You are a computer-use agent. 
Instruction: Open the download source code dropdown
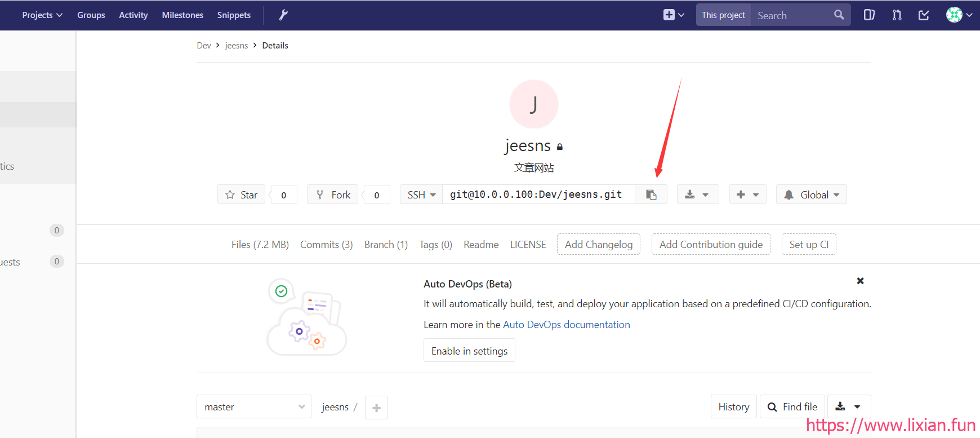tap(849, 407)
